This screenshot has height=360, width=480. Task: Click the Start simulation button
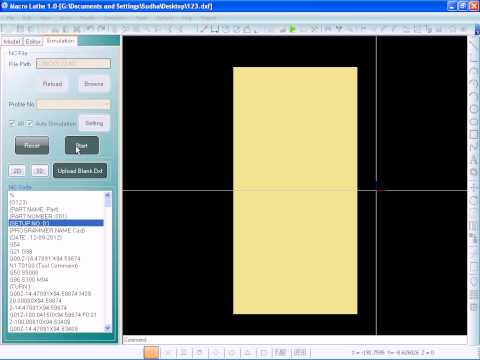[x=82, y=146]
